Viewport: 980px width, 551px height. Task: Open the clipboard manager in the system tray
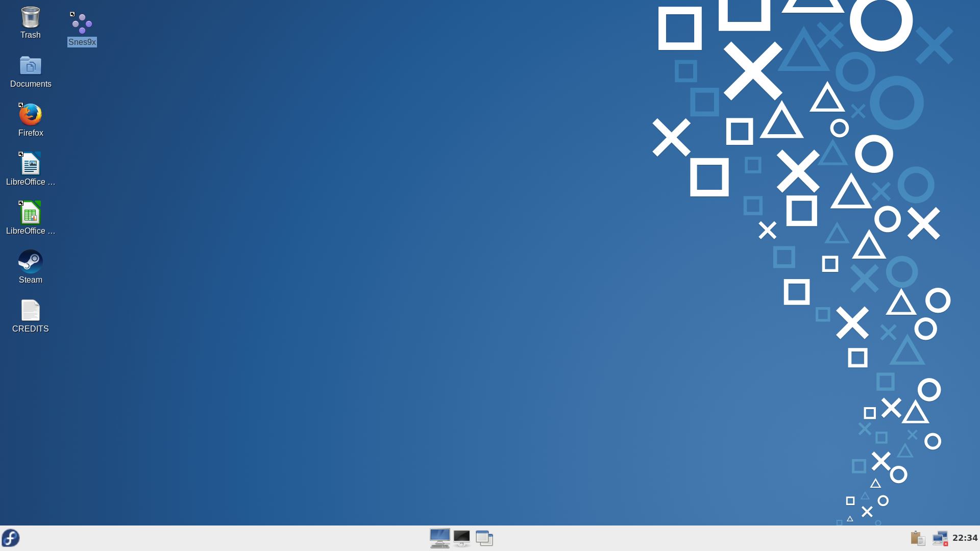(x=917, y=538)
